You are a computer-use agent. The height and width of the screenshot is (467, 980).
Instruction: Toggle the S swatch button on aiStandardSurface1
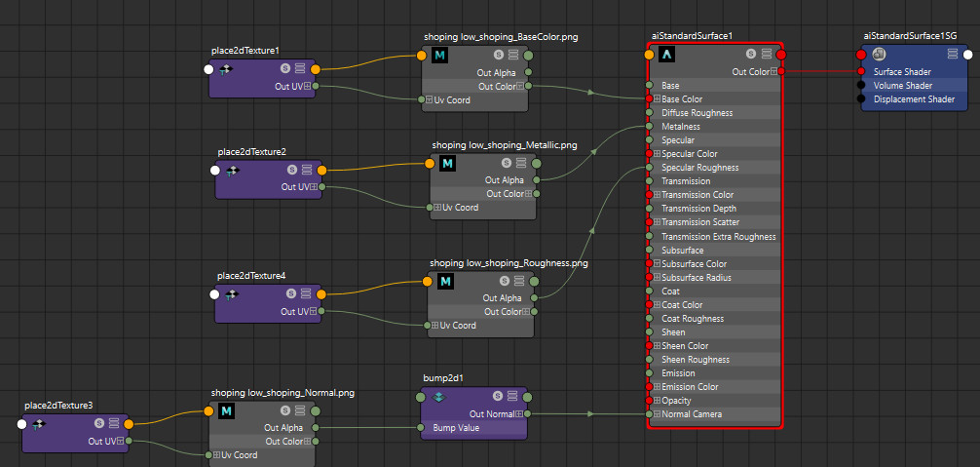(751, 55)
